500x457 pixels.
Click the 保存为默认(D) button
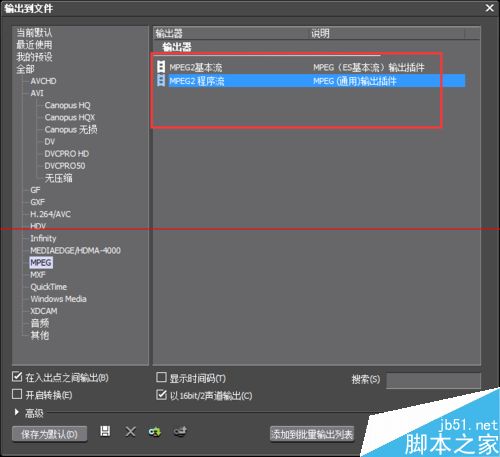point(49,434)
